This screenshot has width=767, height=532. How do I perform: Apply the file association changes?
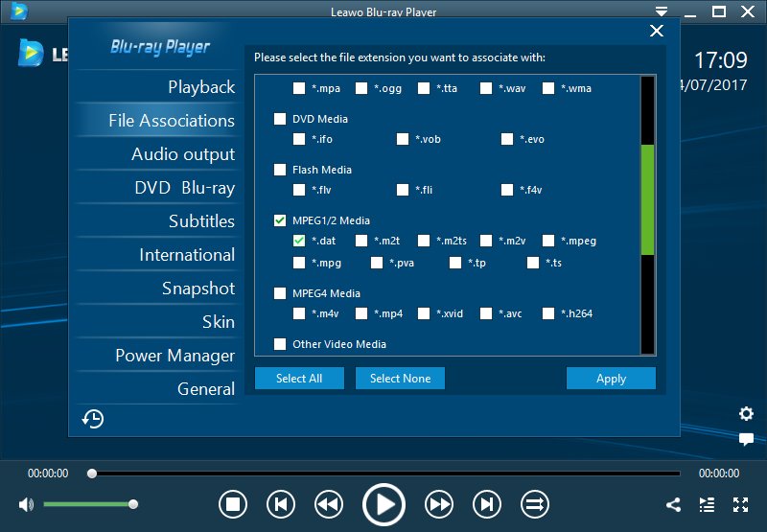click(x=611, y=378)
